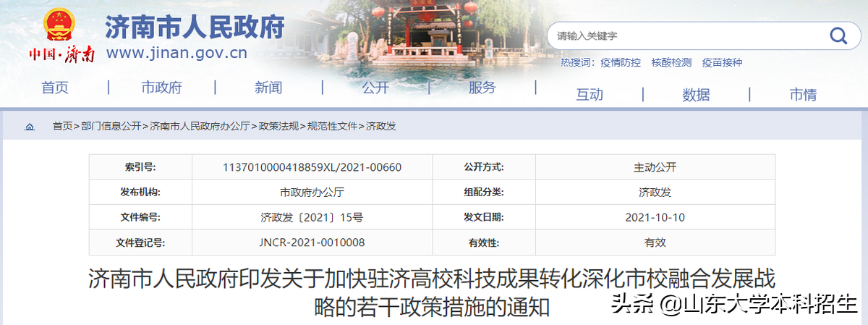
Task: Click the search magnifier icon
Action: [838, 35]
